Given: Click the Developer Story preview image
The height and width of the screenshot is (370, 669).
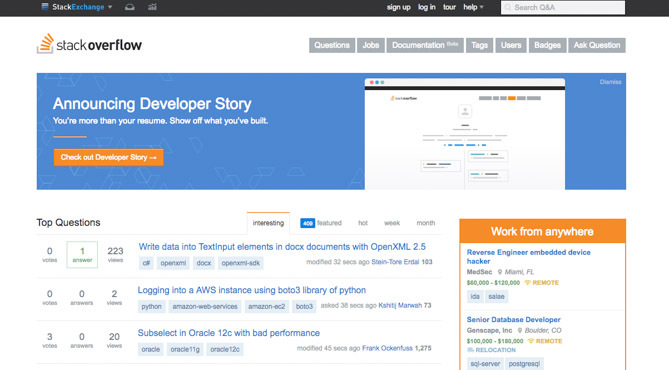Looking at the screenshot, I should coord(465,134).
